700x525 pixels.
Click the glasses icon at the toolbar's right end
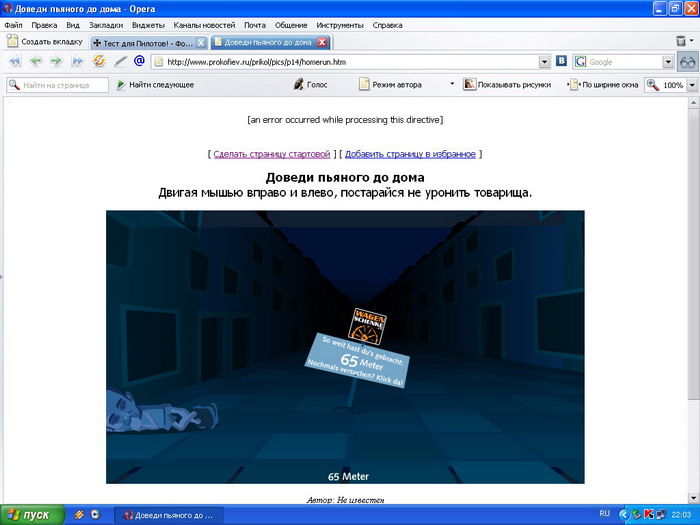[688, 62]
